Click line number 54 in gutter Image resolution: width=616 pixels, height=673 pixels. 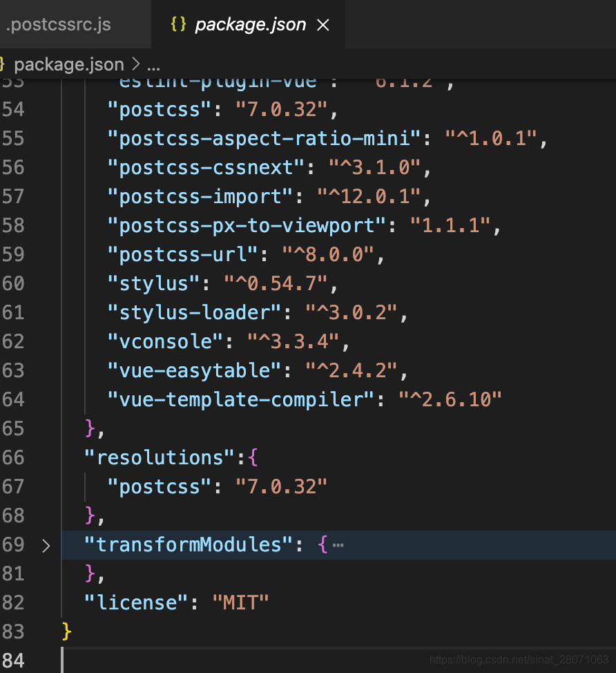[x=13, y=109]
